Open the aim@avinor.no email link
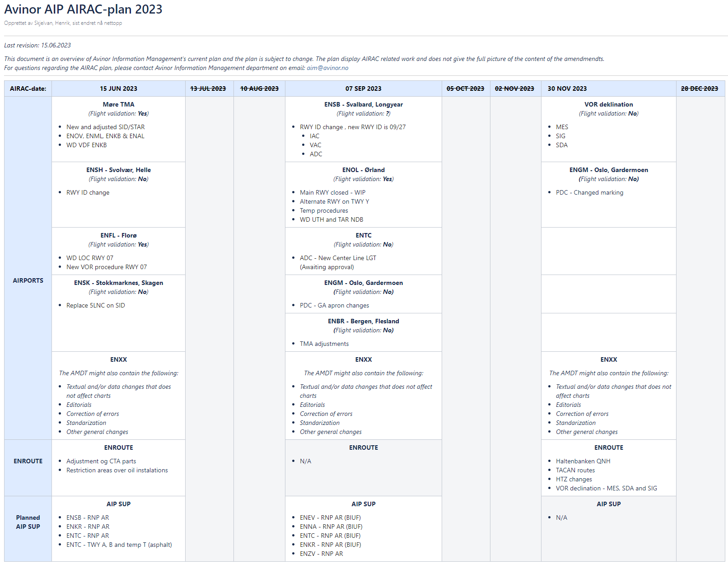Viewport: 728px width, 564px height. pyautogui.click(x=327, y=68)
